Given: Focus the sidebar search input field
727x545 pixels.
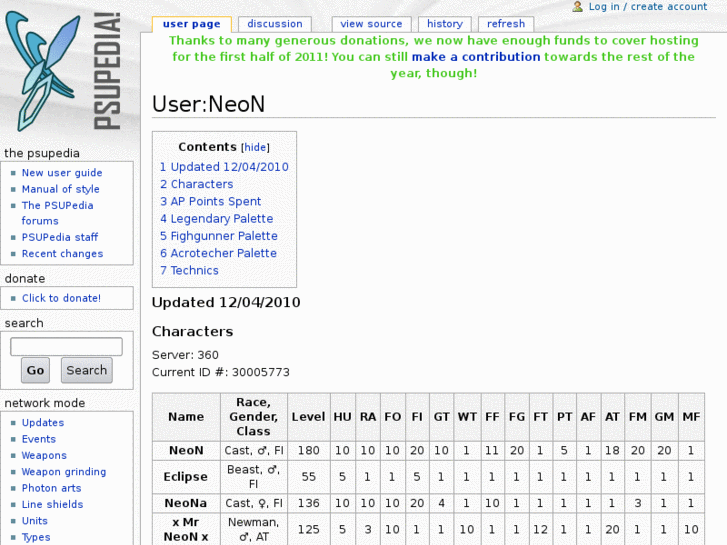Looking at the screenshot, I should pyautogui.click(x=66, y=346).
